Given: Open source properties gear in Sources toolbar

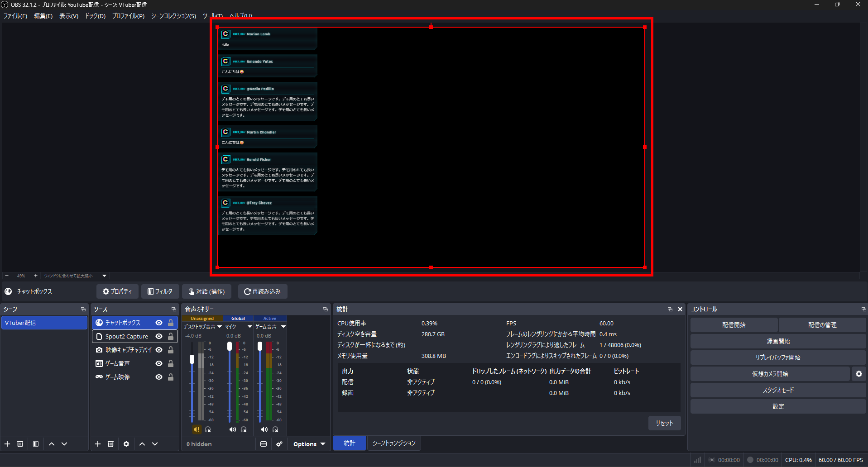Looking at the screenshot, I should (x=126, y=444).
